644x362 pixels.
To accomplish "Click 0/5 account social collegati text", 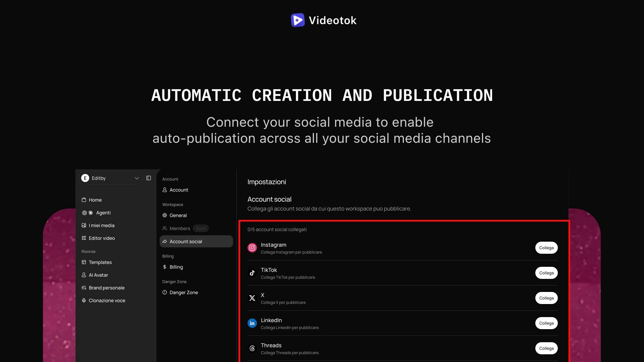I will 277,229.
